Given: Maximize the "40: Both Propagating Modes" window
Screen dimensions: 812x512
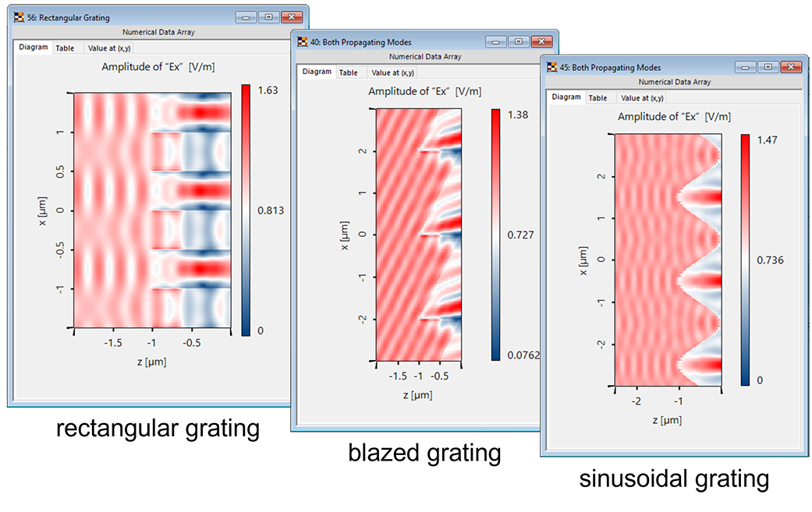Looking at the screenshot, I should 518,41.
